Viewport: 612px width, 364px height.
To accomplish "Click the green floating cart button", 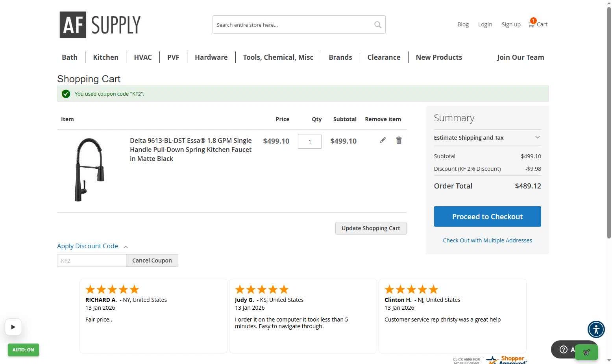I will [586, 352].
